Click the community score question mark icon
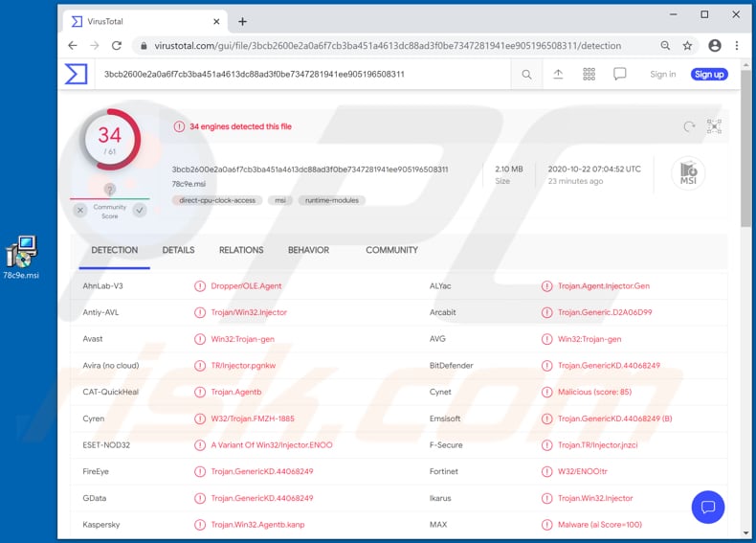Image resolution: width=756 pixels, height=543 pixels. (110, 190)
